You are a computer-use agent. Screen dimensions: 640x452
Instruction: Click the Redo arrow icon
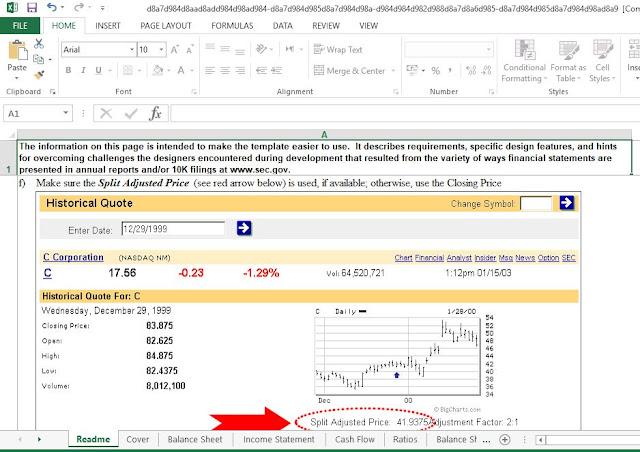(79, 7)
